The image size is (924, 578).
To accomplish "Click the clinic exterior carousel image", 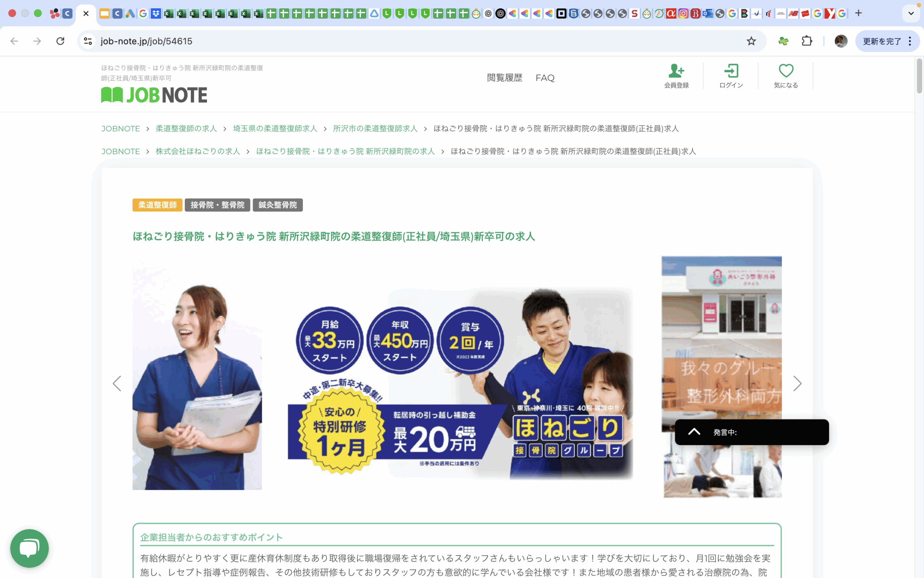I will (722, 376).
